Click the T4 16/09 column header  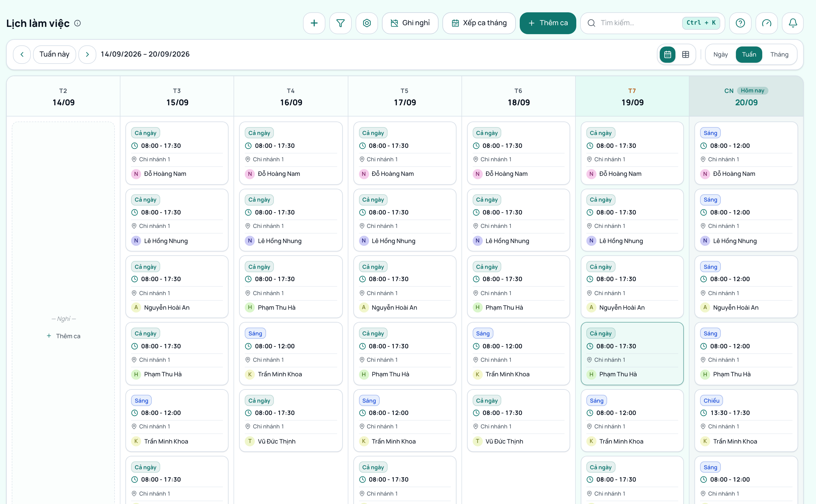pyautogui.click(x=291, y=96)
